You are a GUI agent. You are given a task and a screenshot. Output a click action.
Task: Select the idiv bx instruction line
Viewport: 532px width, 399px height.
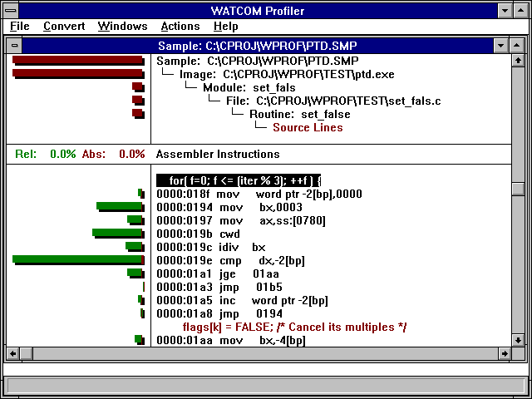point(211,247)
